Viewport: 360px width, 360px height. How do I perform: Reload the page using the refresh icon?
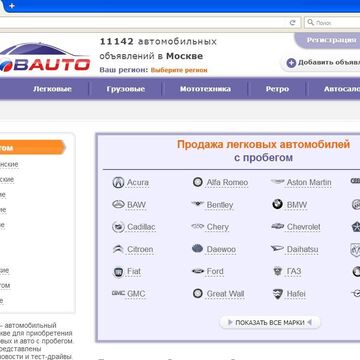coord(293,23)
